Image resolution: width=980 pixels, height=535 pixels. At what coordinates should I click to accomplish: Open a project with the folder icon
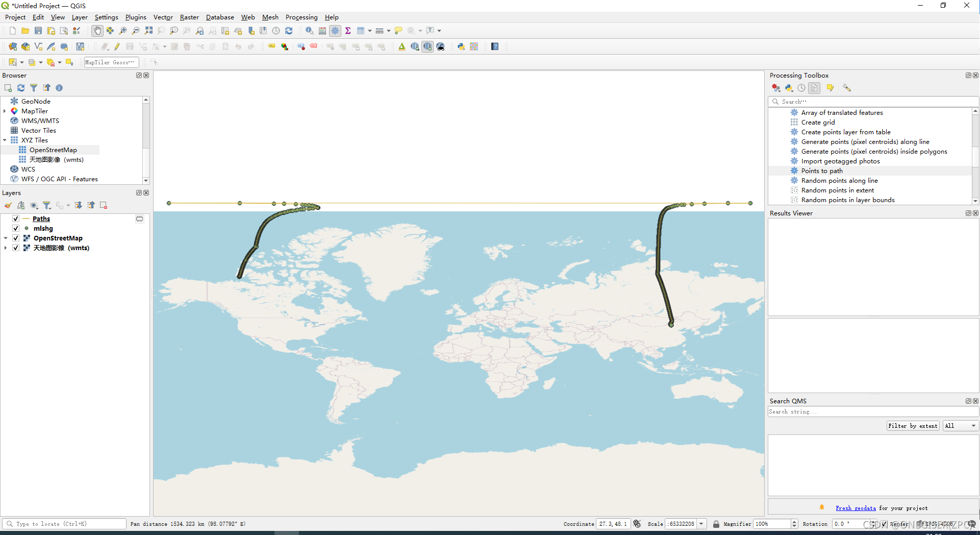pos(25,31)
